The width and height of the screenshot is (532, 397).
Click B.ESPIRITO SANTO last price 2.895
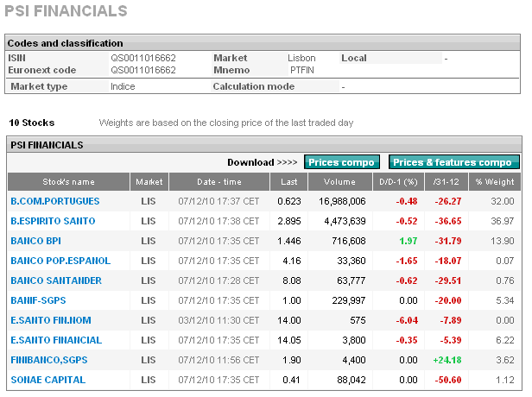point(289,221)
